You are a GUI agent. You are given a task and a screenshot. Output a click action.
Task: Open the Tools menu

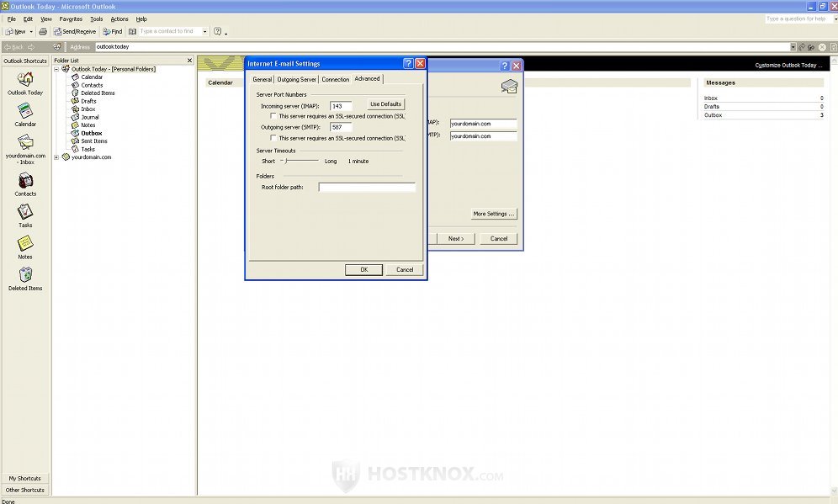coord(96,19)
